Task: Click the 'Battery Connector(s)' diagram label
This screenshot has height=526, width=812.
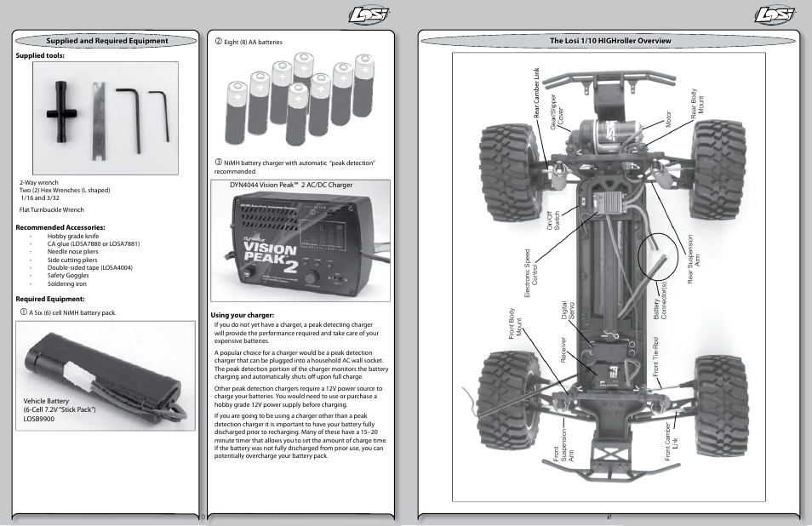Action: coord(660,300)
